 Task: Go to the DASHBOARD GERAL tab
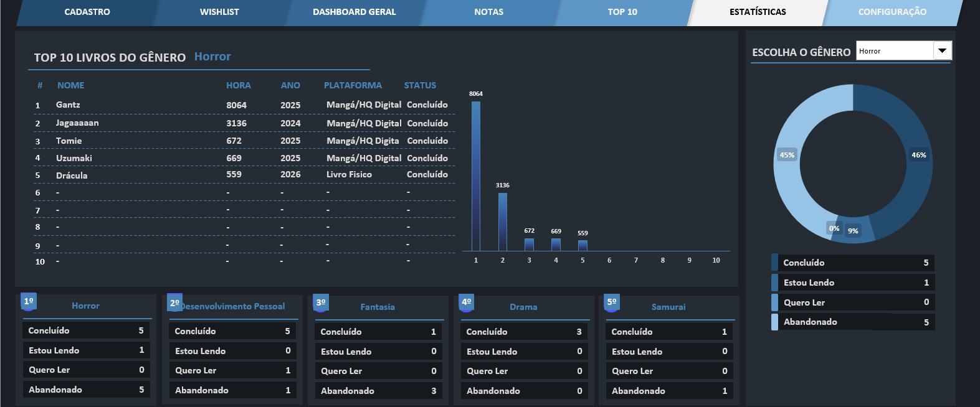pos(354,12)
